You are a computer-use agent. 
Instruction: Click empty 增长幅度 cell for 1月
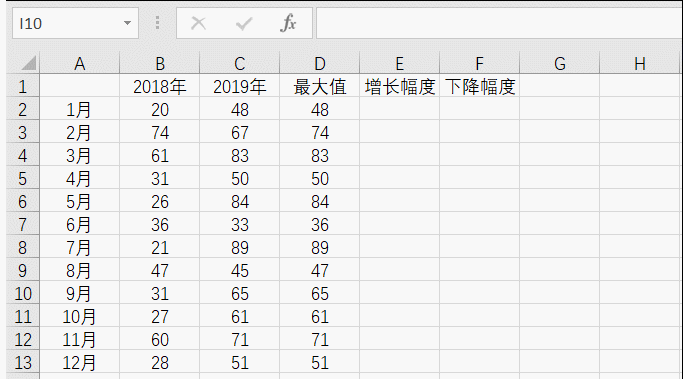click(400, 109)
